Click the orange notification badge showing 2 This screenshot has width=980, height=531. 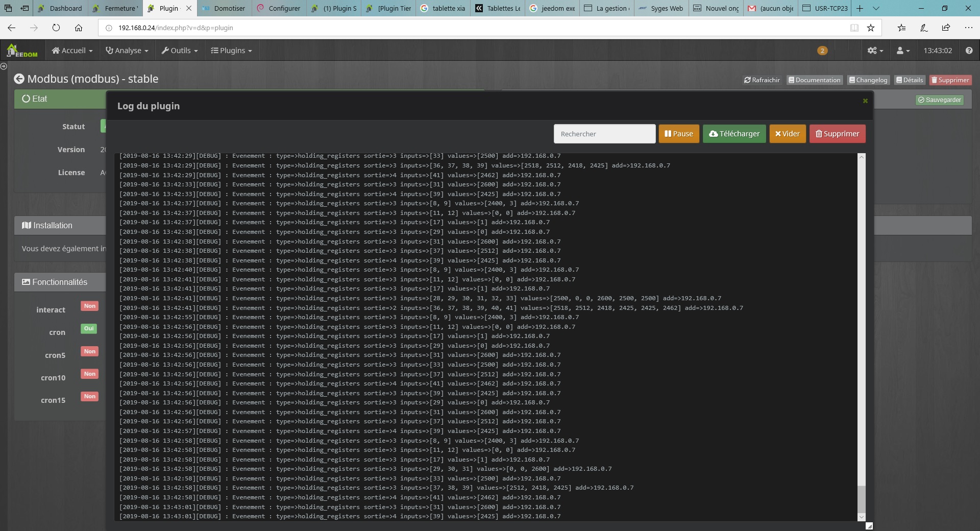[822, 51]
